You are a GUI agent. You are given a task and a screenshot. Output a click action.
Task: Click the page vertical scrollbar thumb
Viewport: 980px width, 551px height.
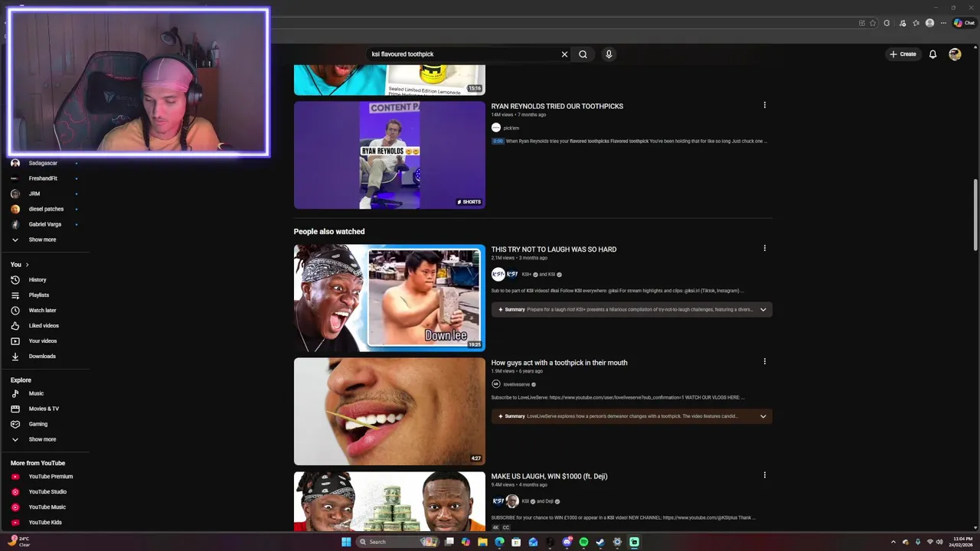coord(975,214)
